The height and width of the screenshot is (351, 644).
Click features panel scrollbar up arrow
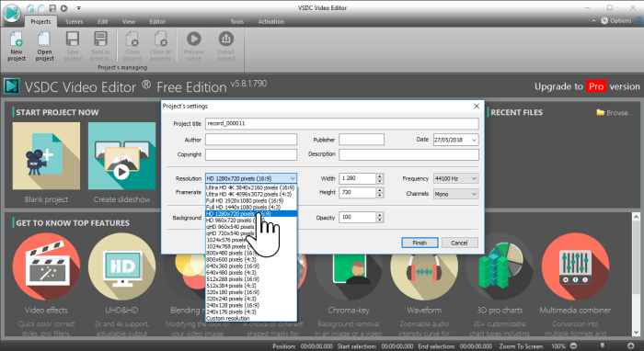[637, 217]
